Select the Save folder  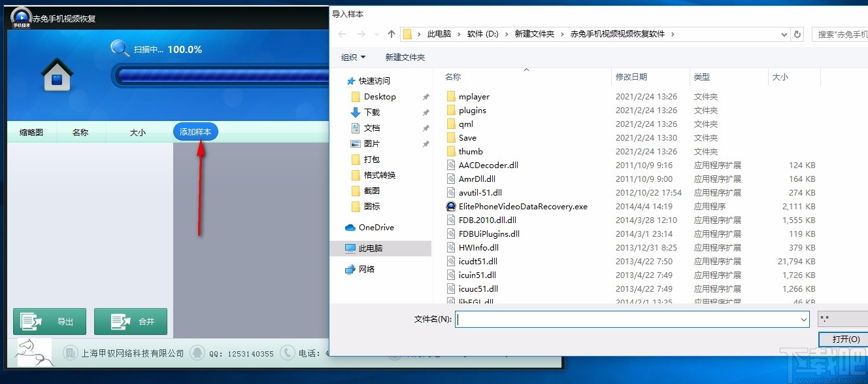click(467, 138)
